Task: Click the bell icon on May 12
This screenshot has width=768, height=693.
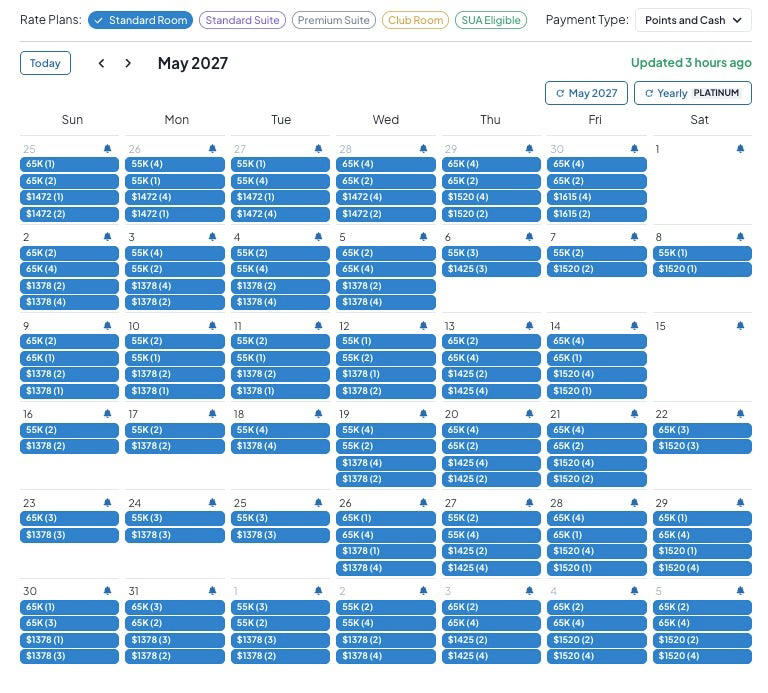Action: coord(423,326)
